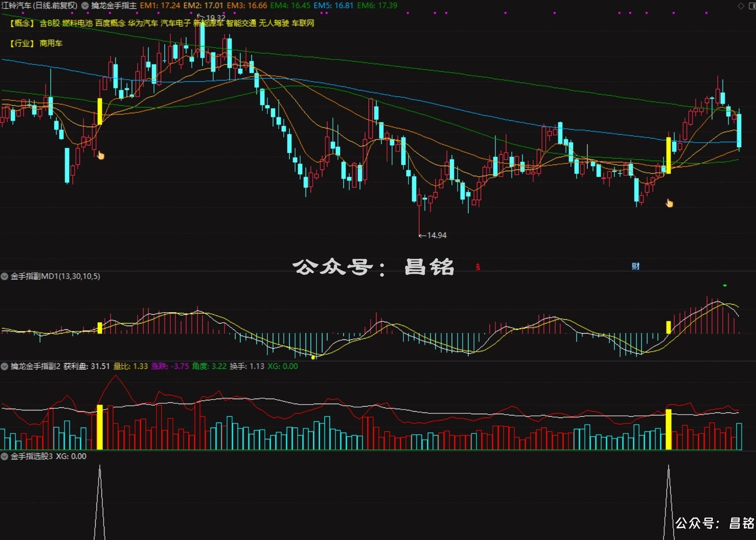Open the 金手指选股3 panel dropdown icon
Image resolution: width=756 pixels, height=540 pixels.
(x=5, y=457)
